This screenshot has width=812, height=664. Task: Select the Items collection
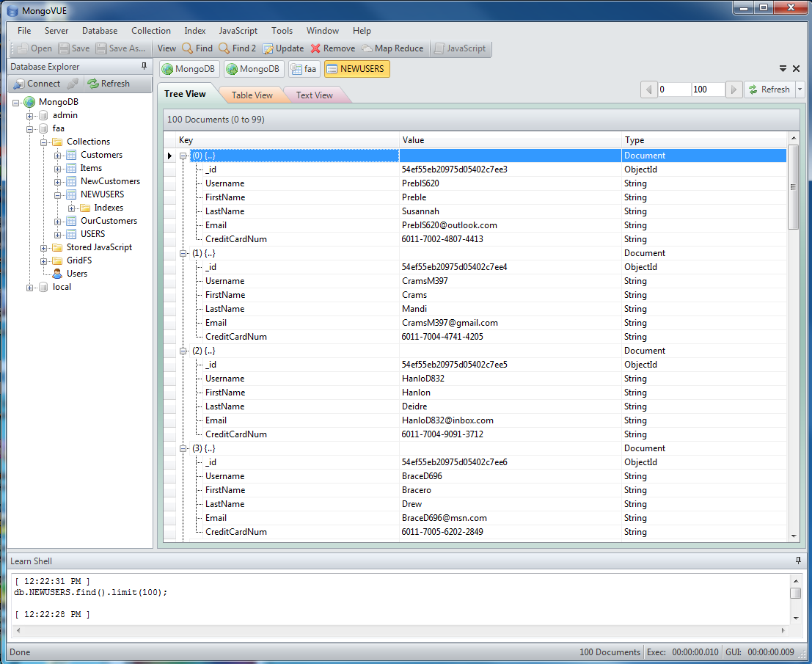[91, 168]
